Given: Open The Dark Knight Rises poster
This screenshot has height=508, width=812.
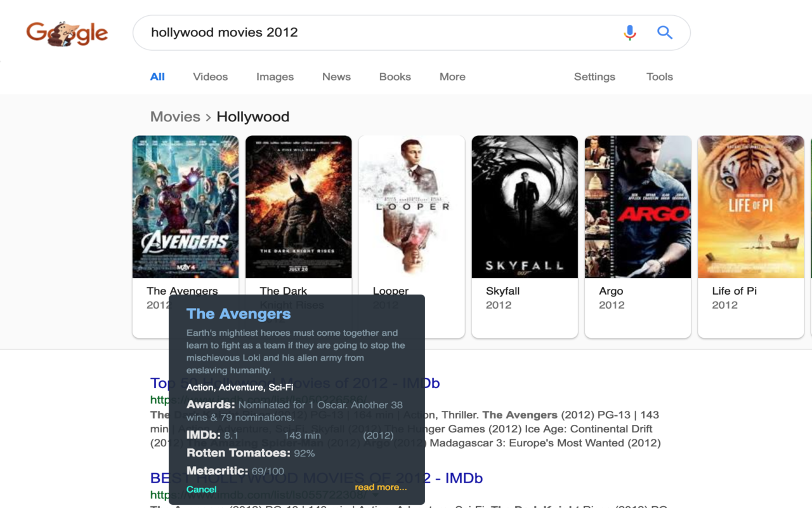Looking at the screenshot, I should [299, 207].
